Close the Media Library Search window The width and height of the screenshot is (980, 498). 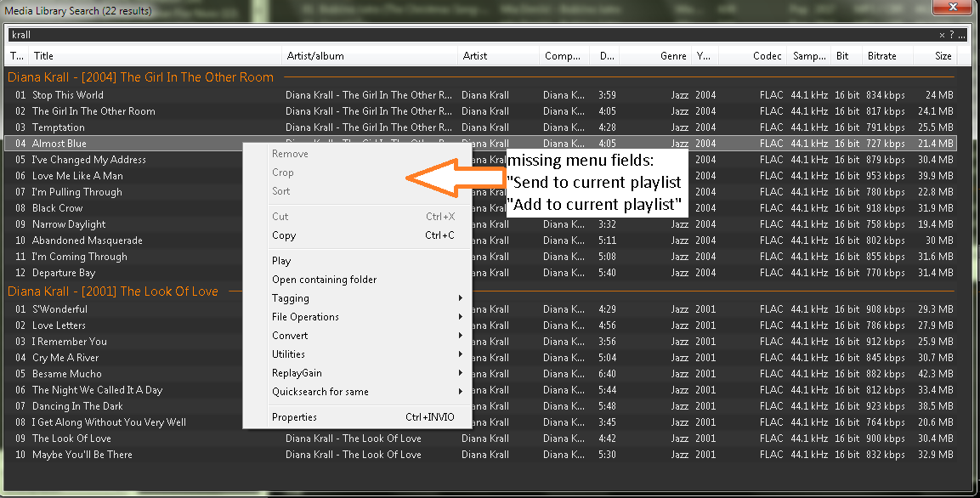point(953,7)
